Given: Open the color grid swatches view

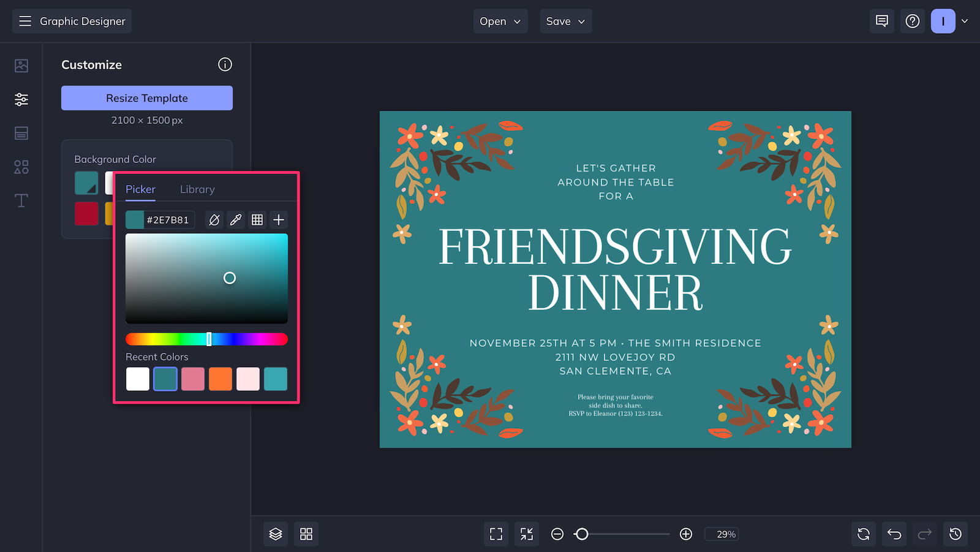Looking at the screenshot, I should [x=257, y=219].
